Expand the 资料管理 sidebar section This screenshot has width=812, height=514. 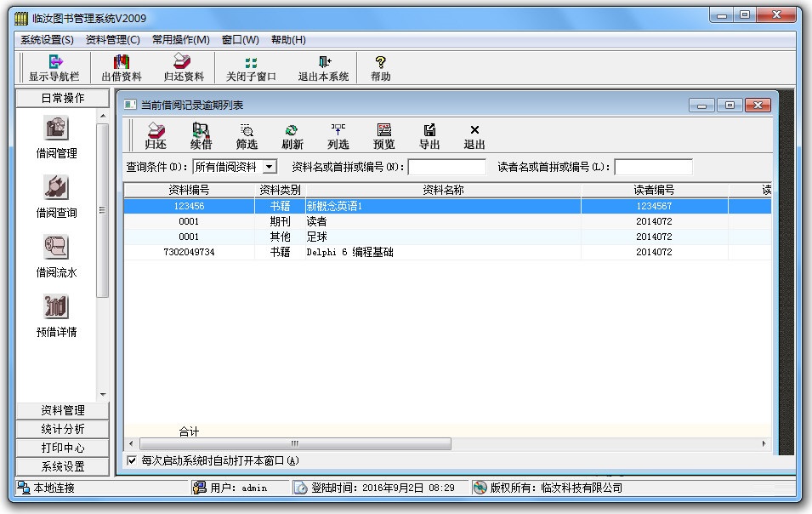63,410
